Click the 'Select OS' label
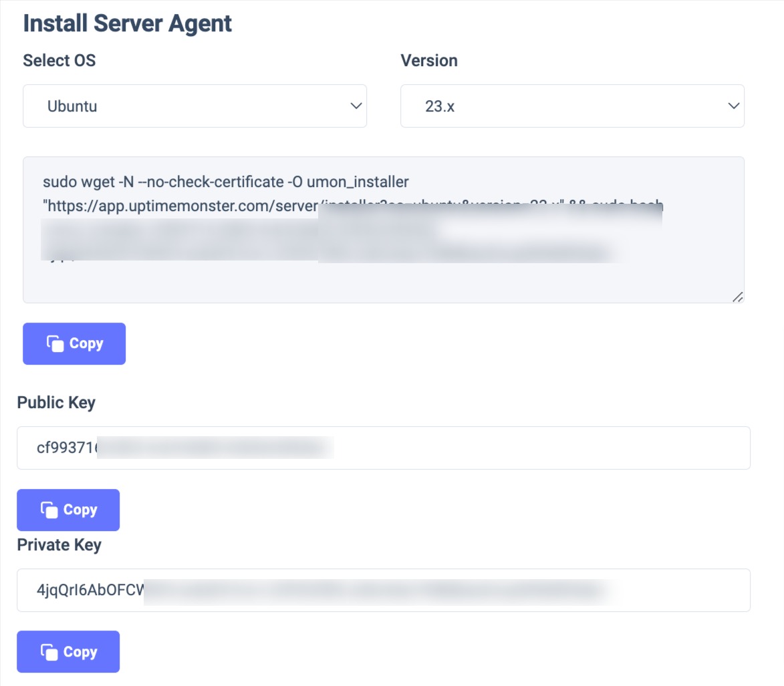This screenshot has width=784, height=686. pyautogui.click(x=59, y=61)
